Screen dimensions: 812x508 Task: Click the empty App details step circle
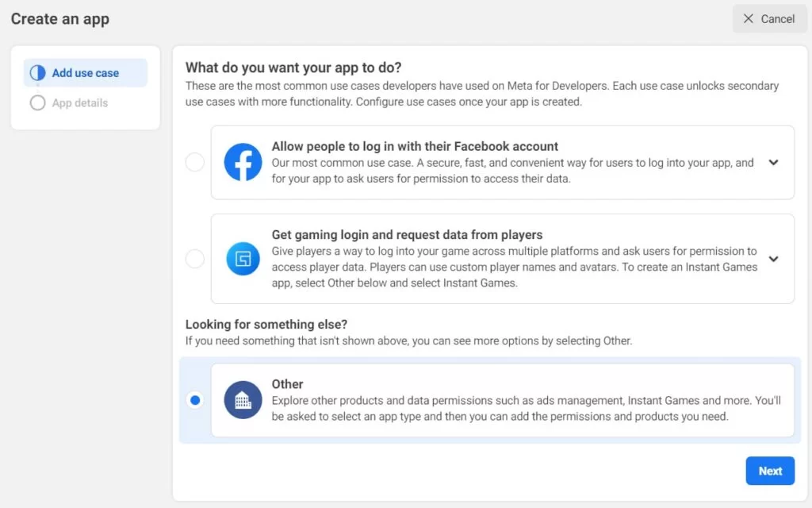(x=37, y=102)
